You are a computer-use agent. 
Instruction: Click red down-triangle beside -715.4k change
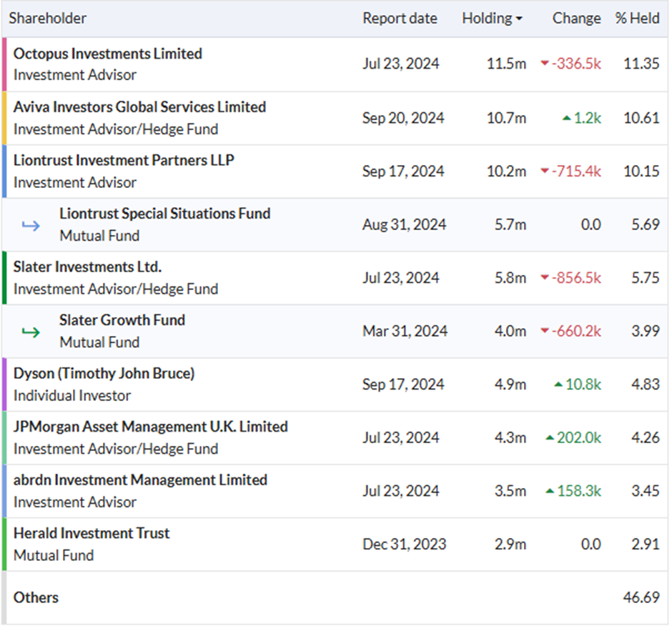545,171
